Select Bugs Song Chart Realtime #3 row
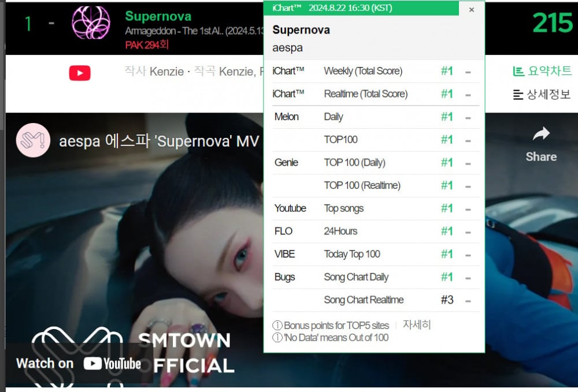This screenshot has height=392, width=578. click(x=376, y=300)
